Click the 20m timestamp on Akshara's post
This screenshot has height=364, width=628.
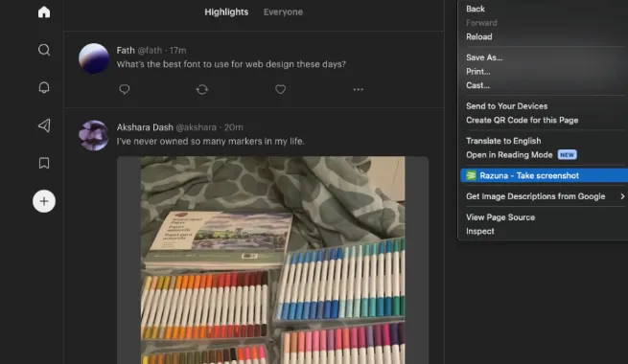pyautogui.click(x=234, y=127)
